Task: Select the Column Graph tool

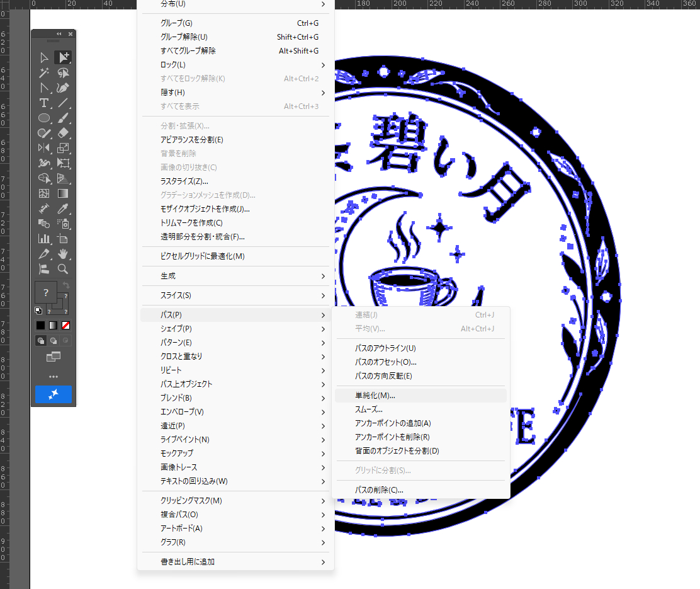Action: [44, 239]
